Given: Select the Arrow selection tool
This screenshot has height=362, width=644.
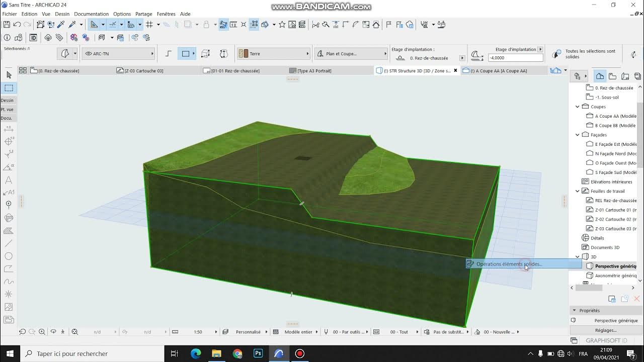Looking at the screenshot, I should coord(9,75).
